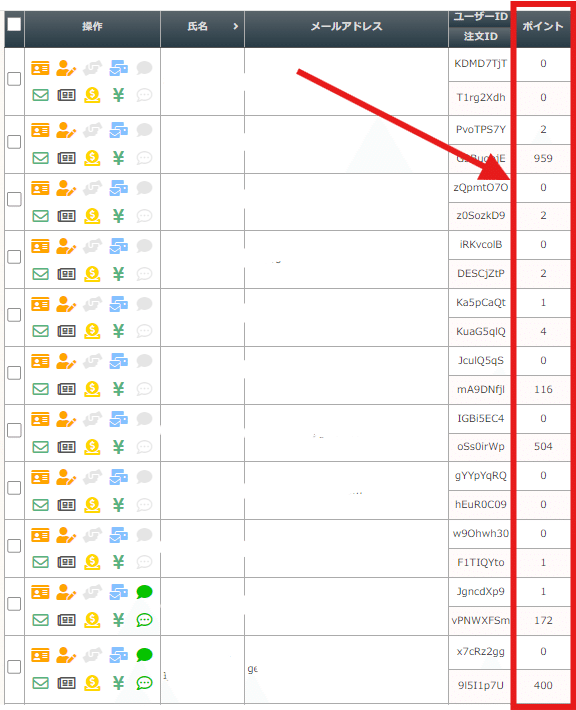Click user ID KDMD7TjT
This screenshot has width=576, height=710.
[x=480, y=63]
